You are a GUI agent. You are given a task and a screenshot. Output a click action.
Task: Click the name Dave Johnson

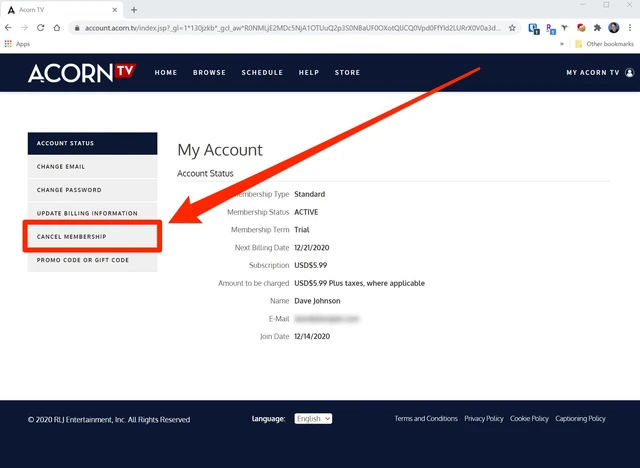click(317, 301)
